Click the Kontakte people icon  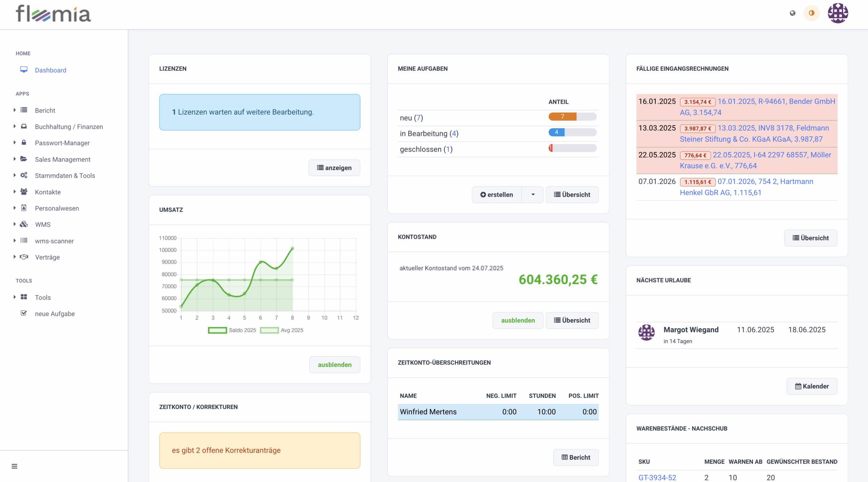pos(24,192)
